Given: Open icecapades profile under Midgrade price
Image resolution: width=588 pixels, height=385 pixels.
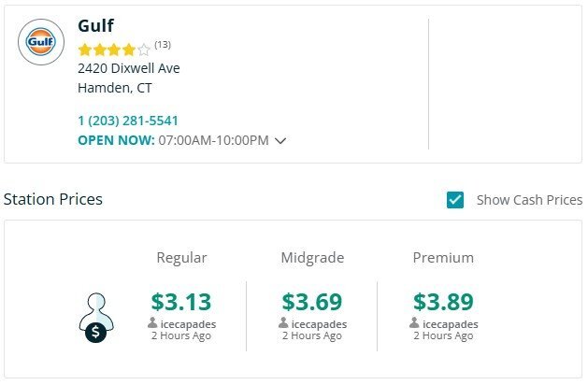Looking at the screenshot, I should [x=319, y=324].
